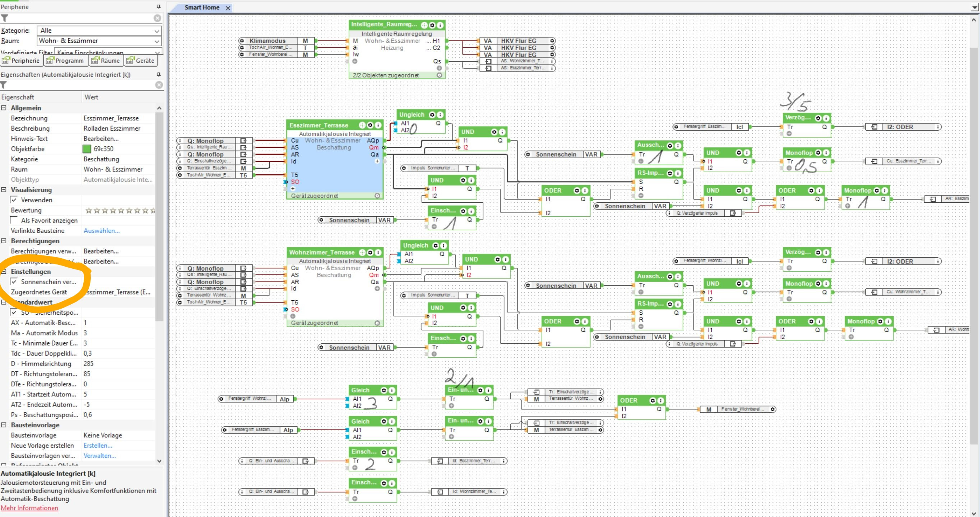Viewport: 980px width, 517px height.
Task: Click info icon on Esszimmer_Terrasse block
Action: [x=378, y=125]
